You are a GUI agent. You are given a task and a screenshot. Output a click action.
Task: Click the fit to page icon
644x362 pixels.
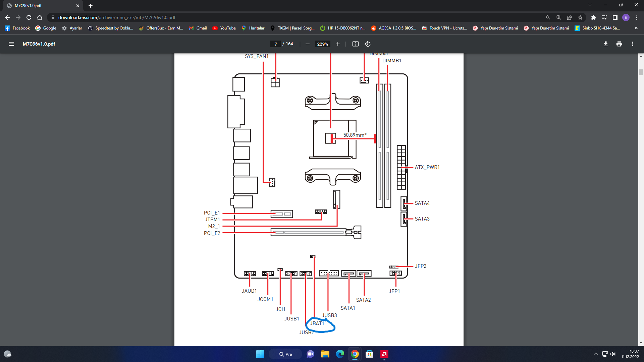pyautogui.click(x=356, y=44)
